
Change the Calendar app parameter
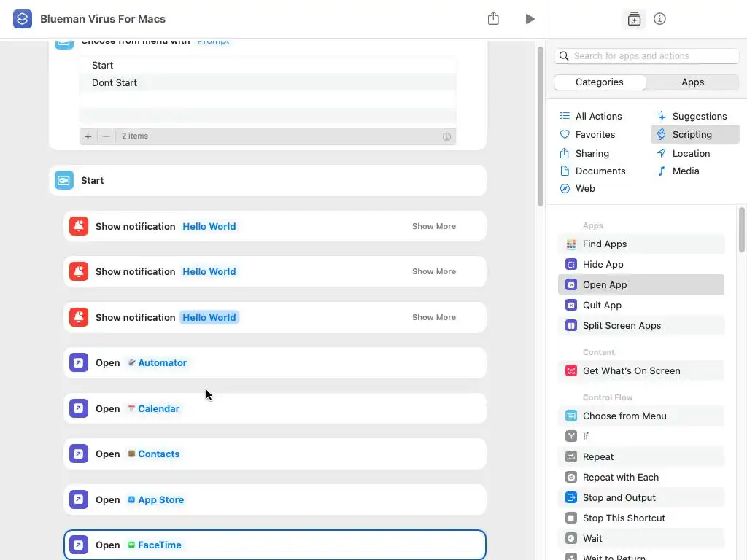point(153,408)
